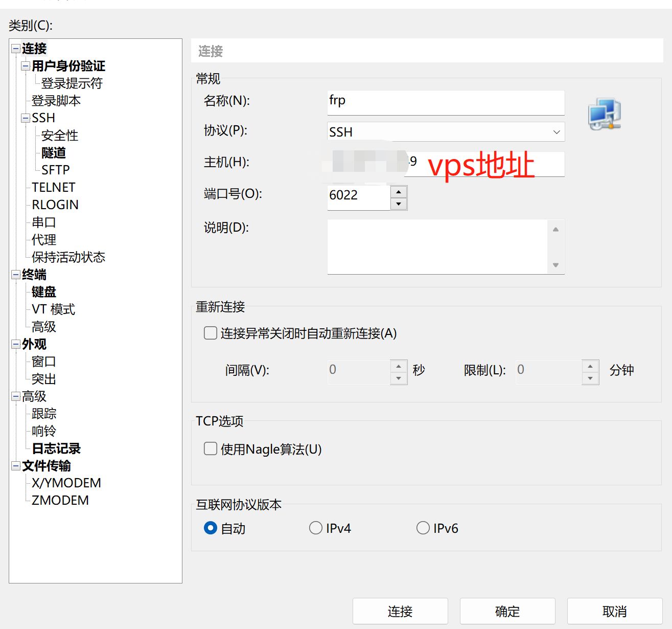Collapse the 终端 tree branch
The width and height of the screenshot is (672, 629).
tap(15, 275)
